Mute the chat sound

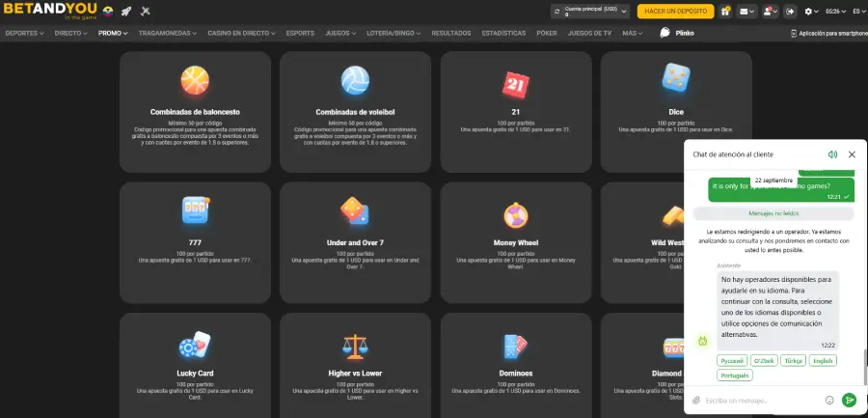click(x=832, y=154)
